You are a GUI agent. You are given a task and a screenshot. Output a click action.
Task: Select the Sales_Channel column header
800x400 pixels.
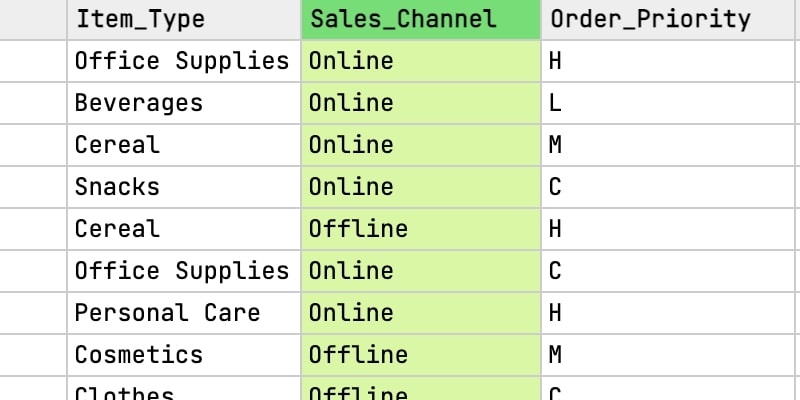tap(421, 19)
